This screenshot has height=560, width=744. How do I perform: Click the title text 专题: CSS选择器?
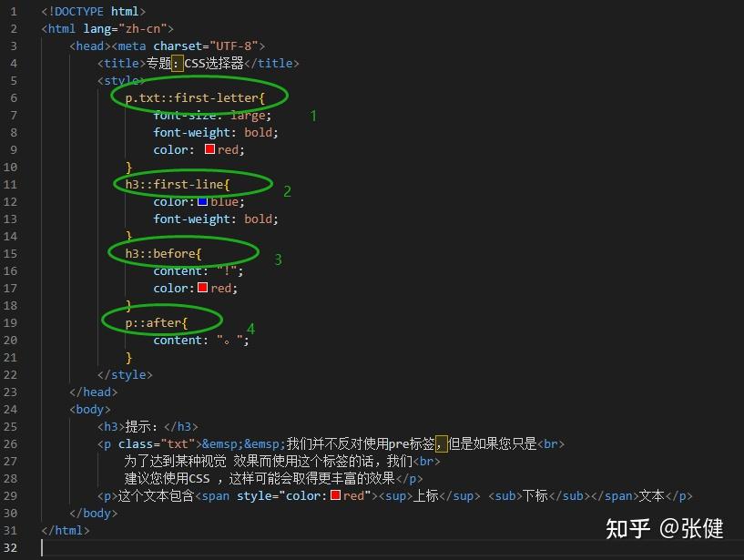(x=195, y=63)
